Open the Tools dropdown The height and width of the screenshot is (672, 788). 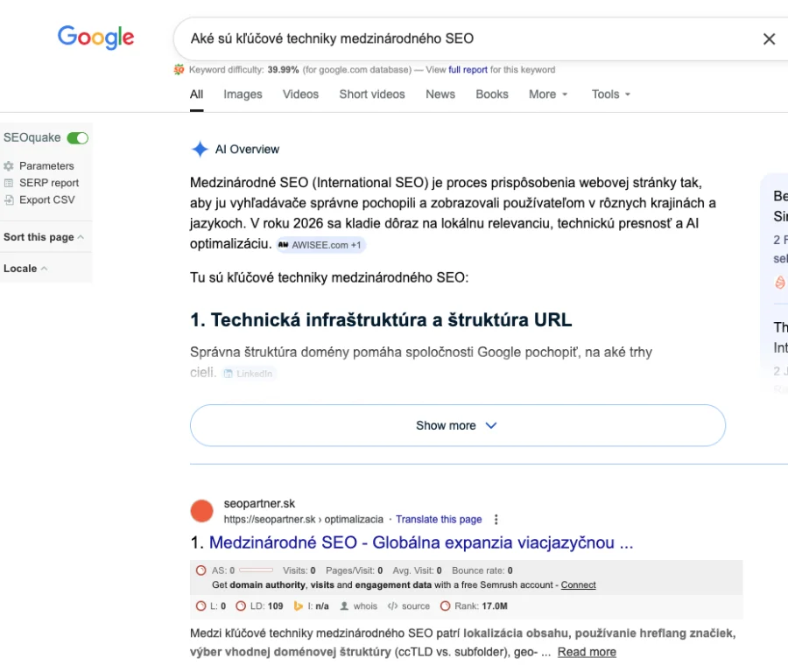pos(610,94)
